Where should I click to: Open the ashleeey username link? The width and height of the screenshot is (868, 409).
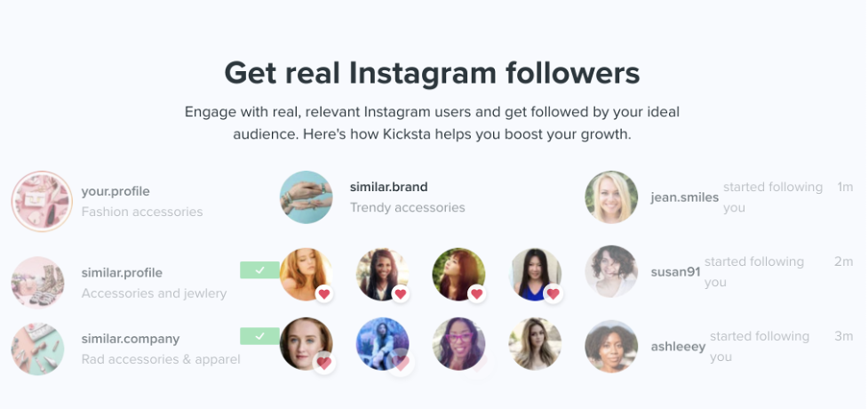(x=678, y=347)
